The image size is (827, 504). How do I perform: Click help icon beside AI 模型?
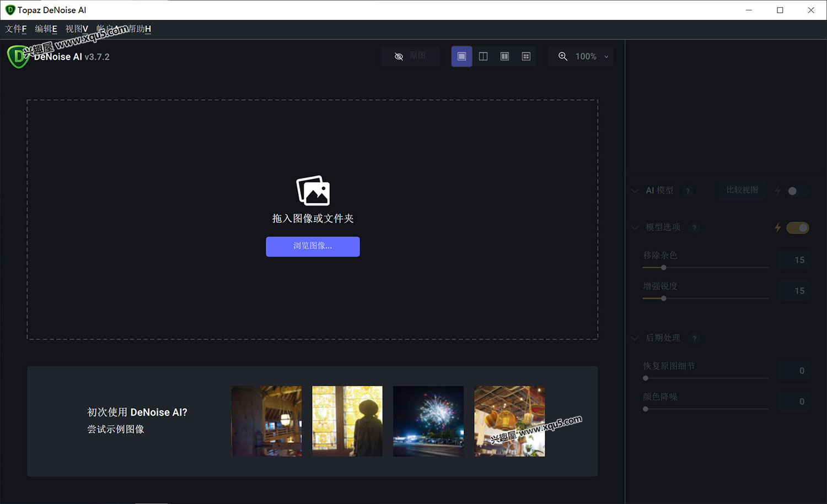pyautogui.click(x=688, y=191)
